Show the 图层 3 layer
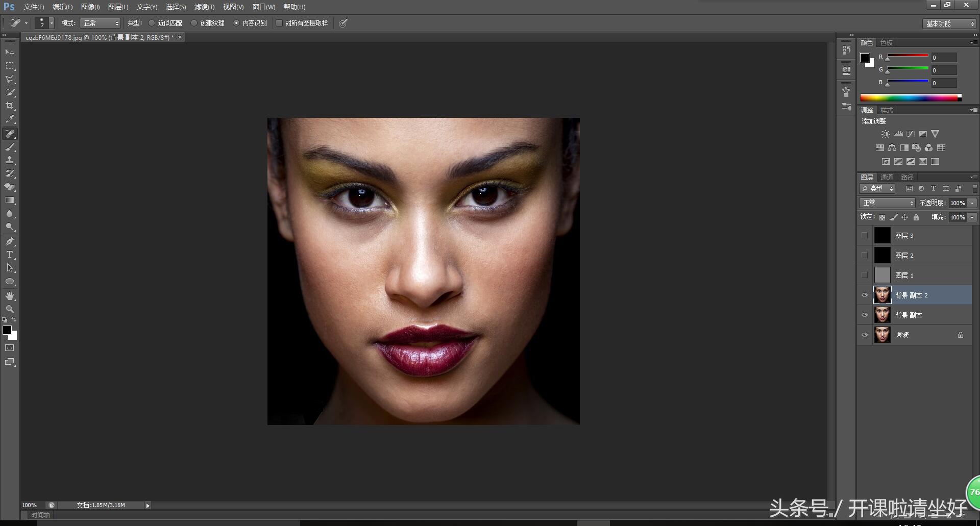This screenshot has height=526, width=980. click(865, 236)
